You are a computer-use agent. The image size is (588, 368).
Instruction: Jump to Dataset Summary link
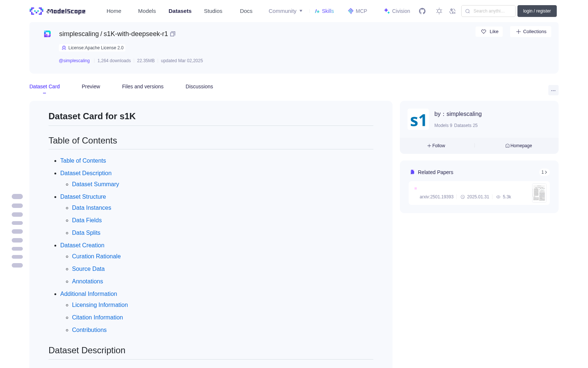(96, 184)
